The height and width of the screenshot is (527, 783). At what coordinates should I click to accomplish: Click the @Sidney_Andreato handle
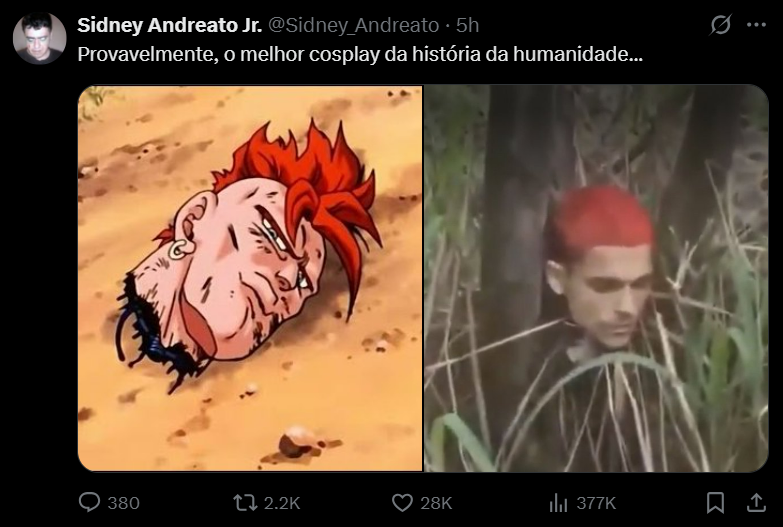(354, 25)
